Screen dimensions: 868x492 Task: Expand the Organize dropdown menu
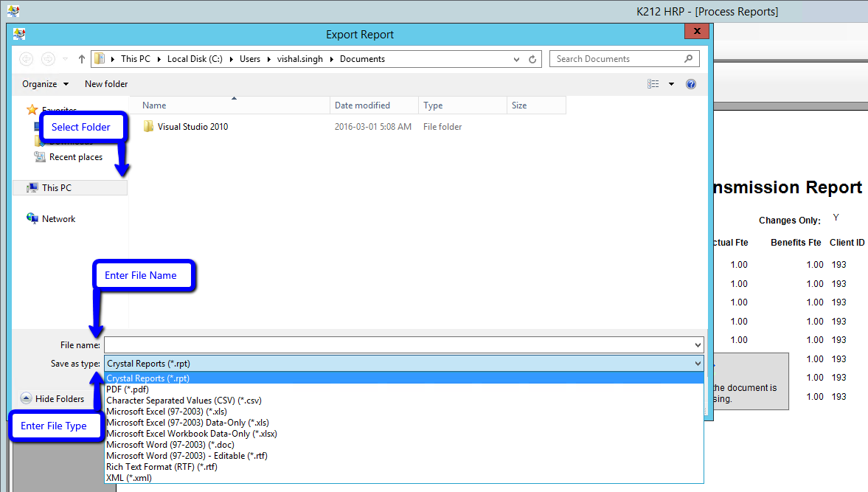[x=45, y=84]
